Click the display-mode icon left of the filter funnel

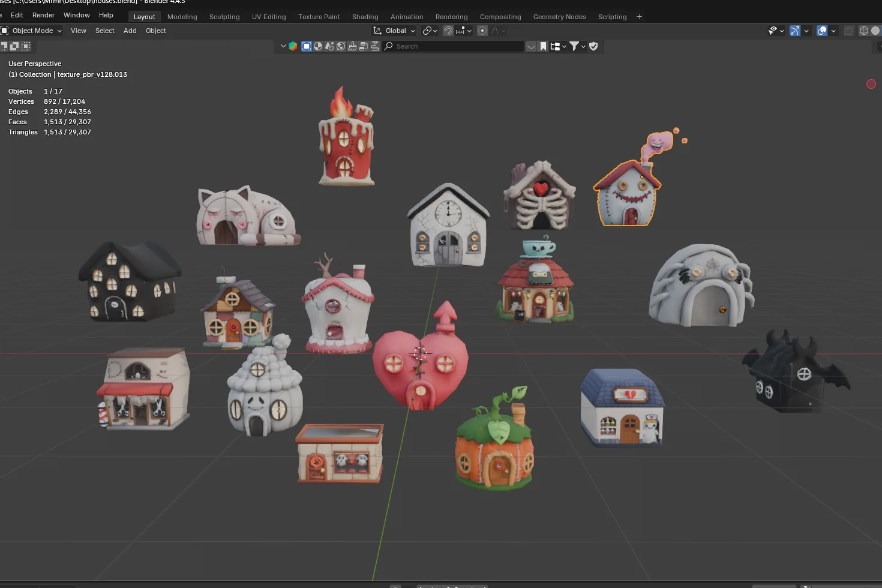click(556, 46)
